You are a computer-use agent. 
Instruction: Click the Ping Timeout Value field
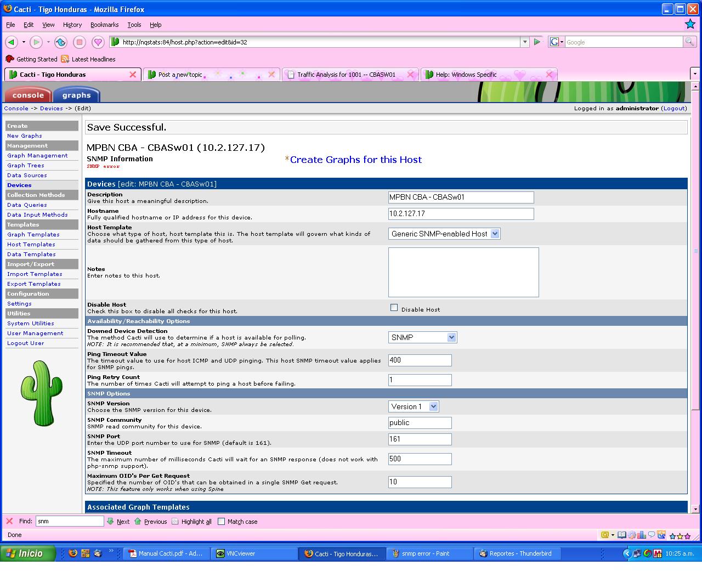click(420, 360)
